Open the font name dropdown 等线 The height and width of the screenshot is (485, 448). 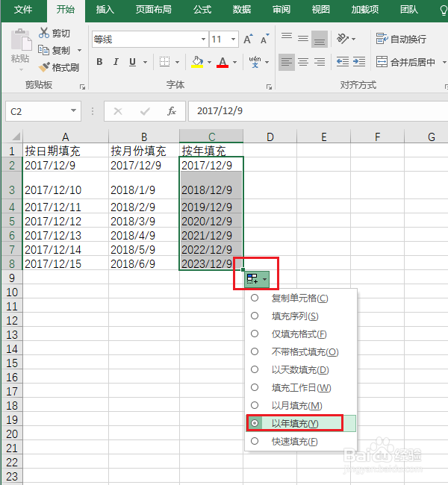(203, 40)
